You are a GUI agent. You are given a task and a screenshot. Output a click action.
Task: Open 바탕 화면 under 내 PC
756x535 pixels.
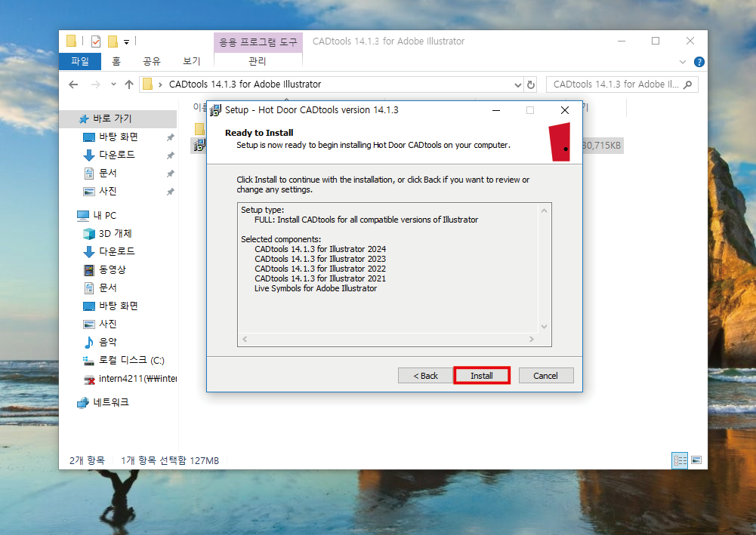pyautogui.click(x=118, y=306)
